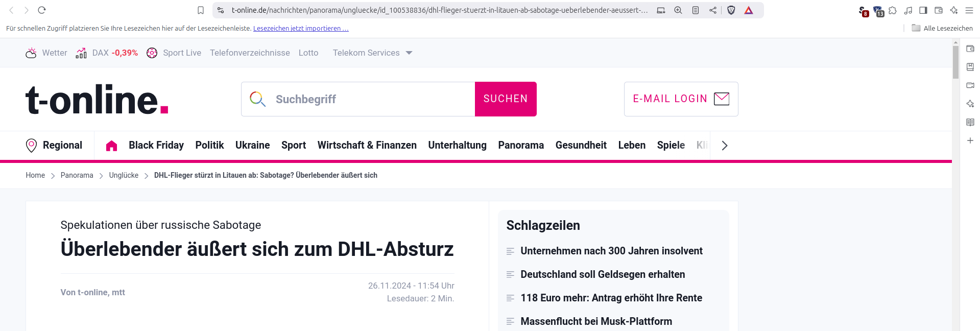Image resolution: width=980 pixels, height=331 pixels.
Task: Open headline 118 Euro mehr Antrag Rente
Action: click(x=611, y=298)
